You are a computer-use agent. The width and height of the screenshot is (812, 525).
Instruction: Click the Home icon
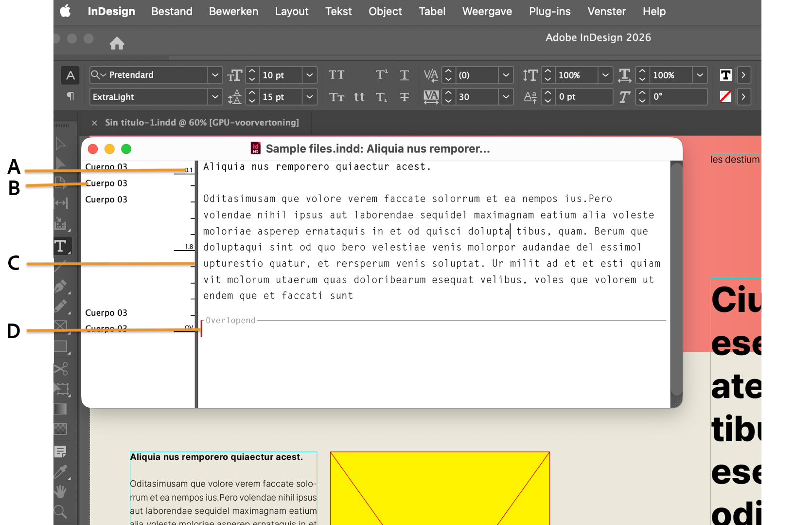tap(117, 43)
